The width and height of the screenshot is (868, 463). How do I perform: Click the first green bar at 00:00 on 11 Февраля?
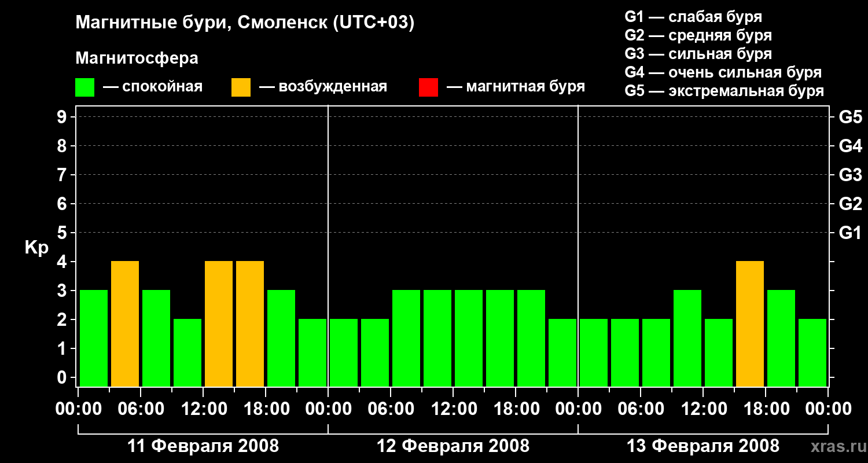coord(94,338)
